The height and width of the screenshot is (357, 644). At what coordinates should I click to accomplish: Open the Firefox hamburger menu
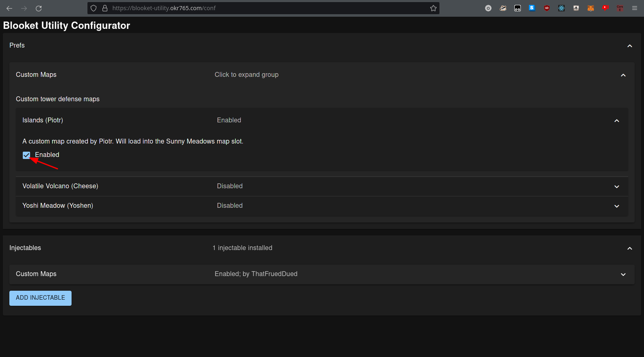635,8
